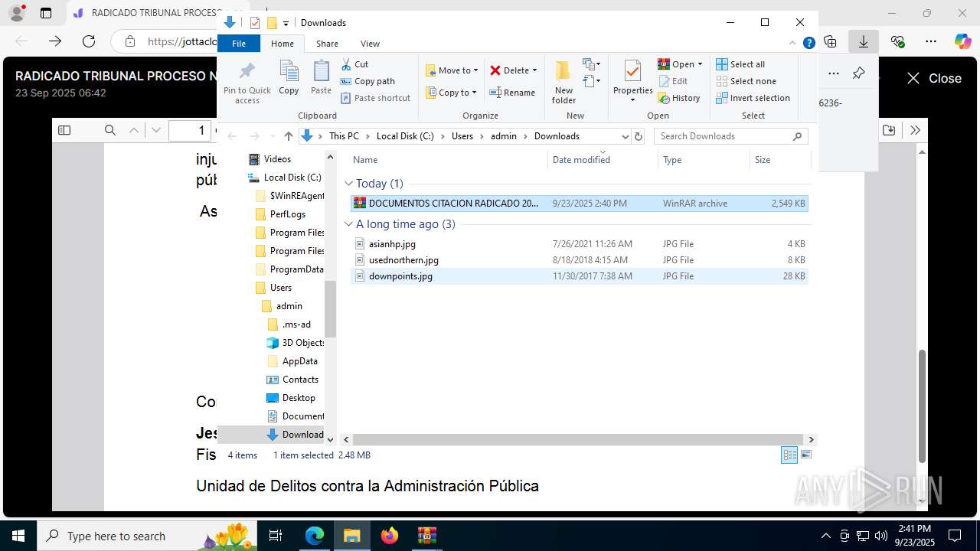Click the Cut scissors command
The width and height of the screenshot is (980, 551).
click(354, 64)
